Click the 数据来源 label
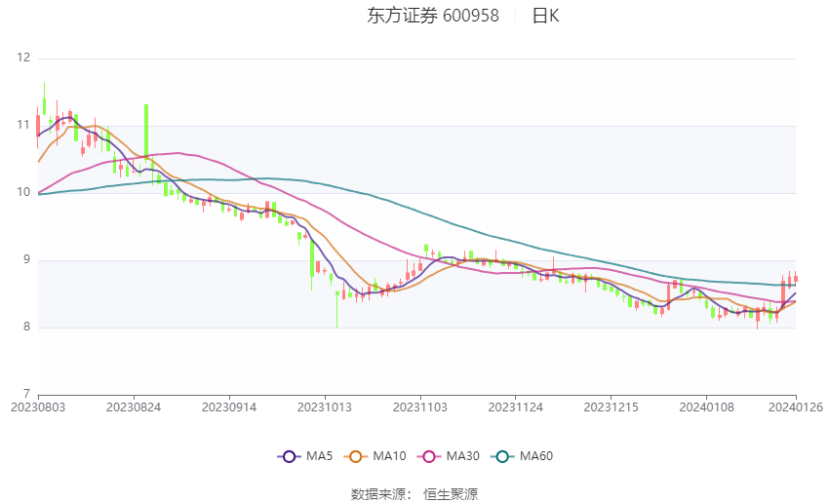This screenshot has height=504, width=829. tap(378, 494)
